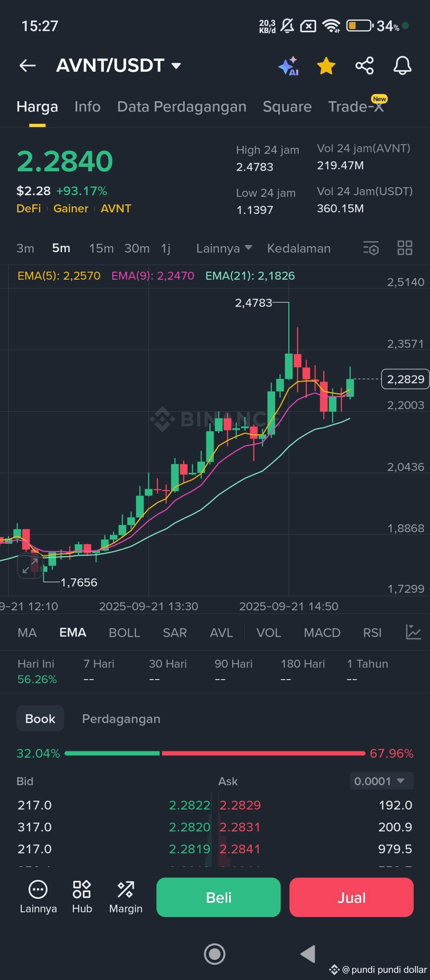The height and width of the screenshot is (980, 430).
Task: Open the Hub icon
Action: tap(82, 897)
